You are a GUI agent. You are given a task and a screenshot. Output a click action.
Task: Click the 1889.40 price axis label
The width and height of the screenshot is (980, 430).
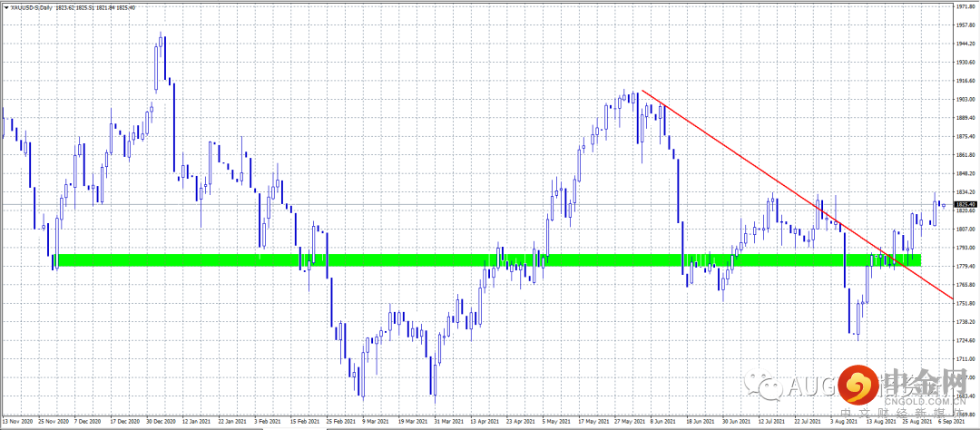[966, 118]
